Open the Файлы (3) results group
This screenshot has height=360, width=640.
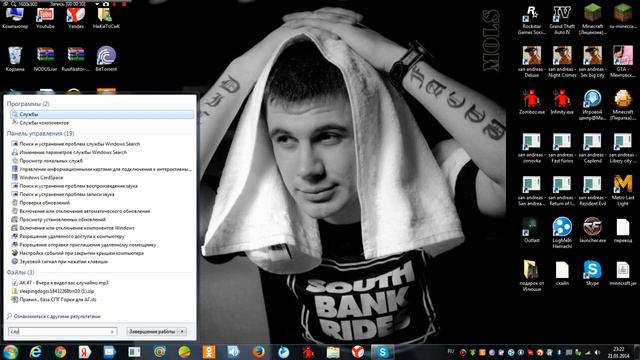click(20, 272)
